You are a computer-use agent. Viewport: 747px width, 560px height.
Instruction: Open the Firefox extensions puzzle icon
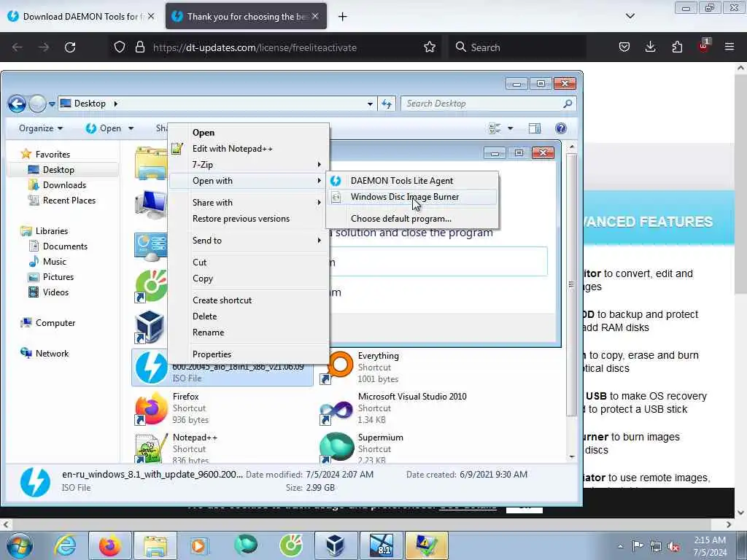677,47
